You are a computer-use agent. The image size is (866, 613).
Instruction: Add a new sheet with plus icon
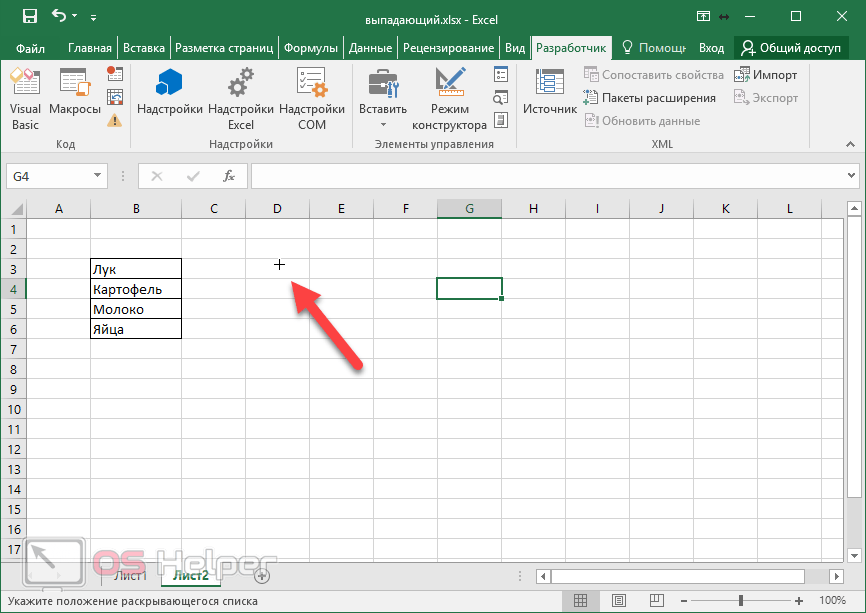262,576
